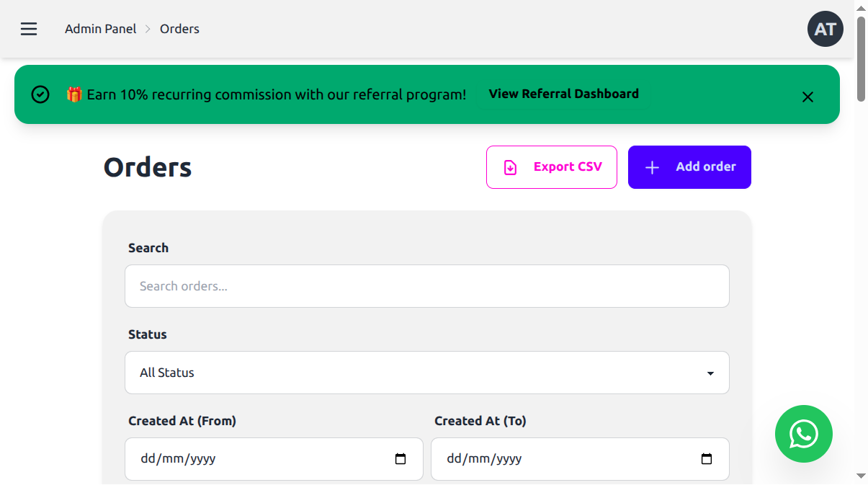Click the AT user avatar
868x485 pixels.
coord(825,29)
